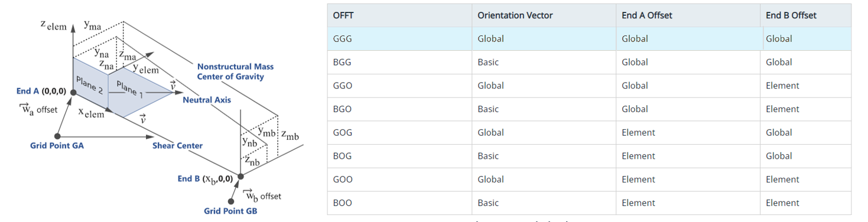This screenshot has width=868, height=222.
Task: Click the Grid Point GA label
Action: pyautogui.click(x=57, y=145)
